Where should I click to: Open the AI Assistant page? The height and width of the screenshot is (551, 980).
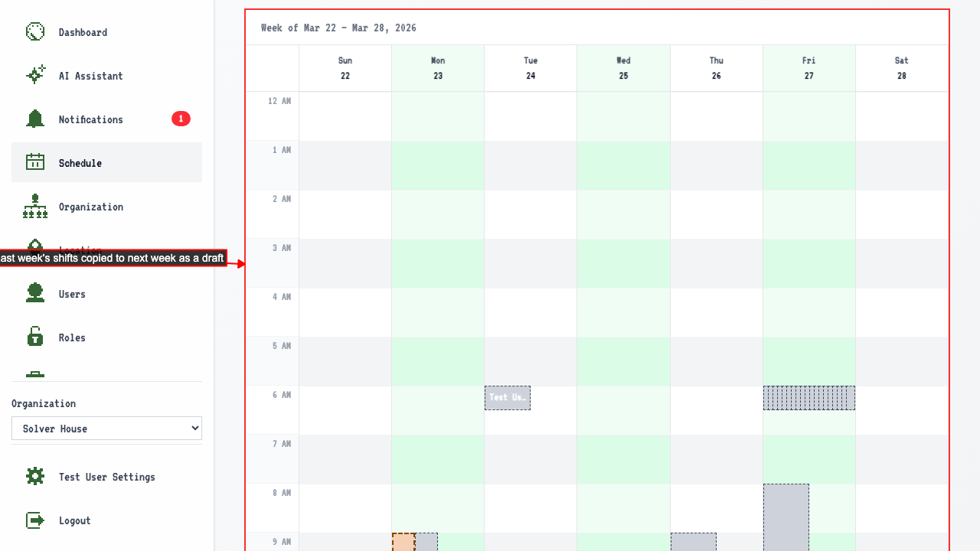[106, 76]
